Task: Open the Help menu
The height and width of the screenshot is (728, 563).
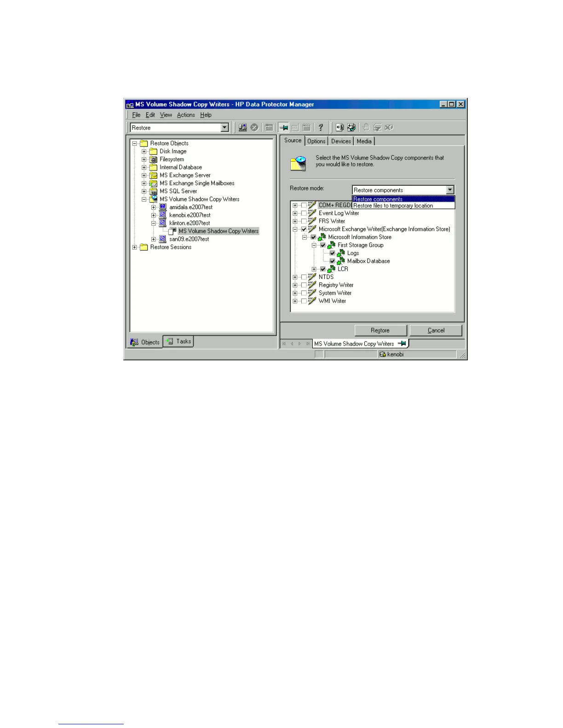Action: 206,115
